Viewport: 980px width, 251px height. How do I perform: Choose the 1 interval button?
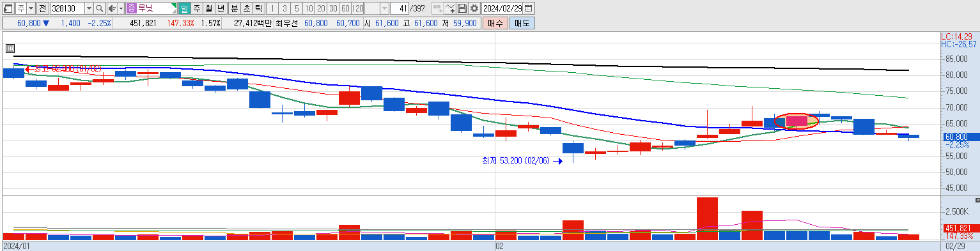pyautogui.click(x=272, y=8)
